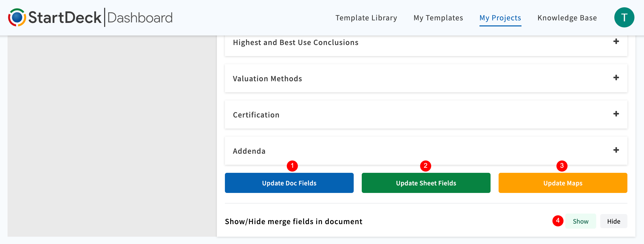This screenshot has height=244, width=644.
Task: Click the red step 3 marker
Action: pyautogui.click(x=562, y=166)
